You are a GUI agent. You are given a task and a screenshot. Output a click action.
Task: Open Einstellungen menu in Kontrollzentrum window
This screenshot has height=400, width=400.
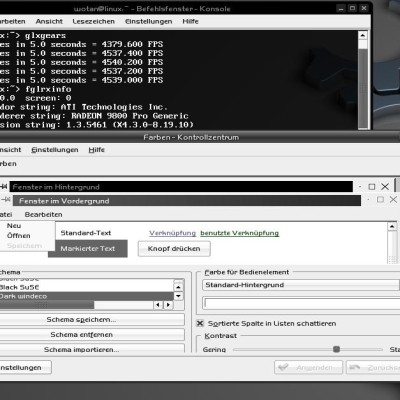tap(55, 150)
